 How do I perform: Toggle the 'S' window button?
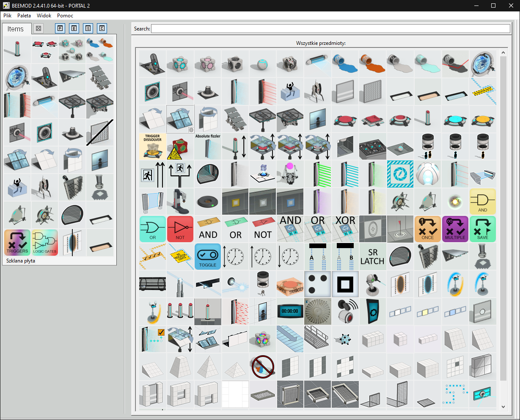88,28
